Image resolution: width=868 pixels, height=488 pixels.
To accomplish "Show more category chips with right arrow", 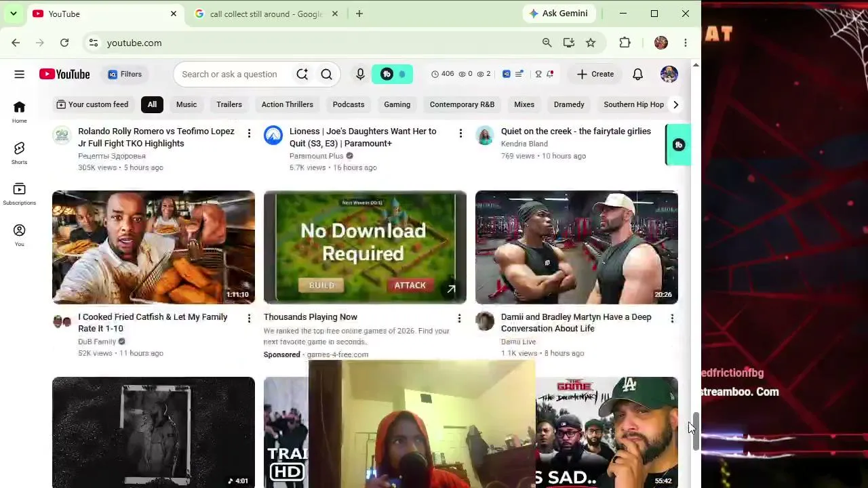I will [675, 104].
